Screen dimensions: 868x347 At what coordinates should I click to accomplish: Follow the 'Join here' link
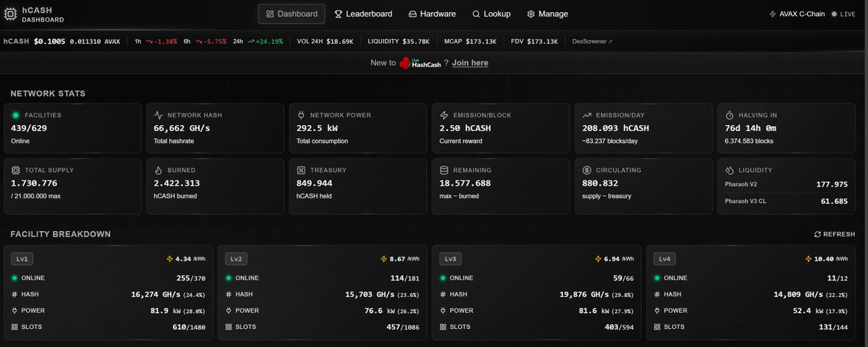click(x=469, y=63)
